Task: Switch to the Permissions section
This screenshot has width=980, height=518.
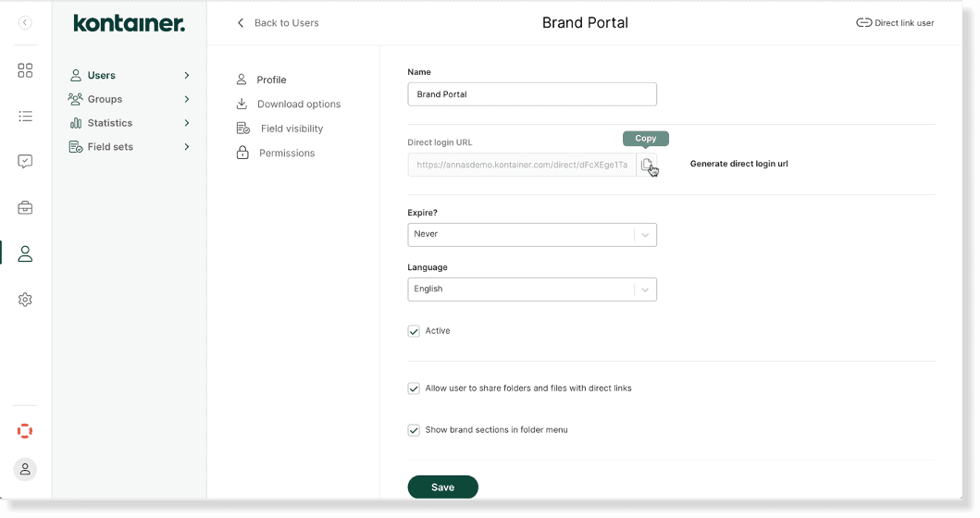Action: point(287,153)
